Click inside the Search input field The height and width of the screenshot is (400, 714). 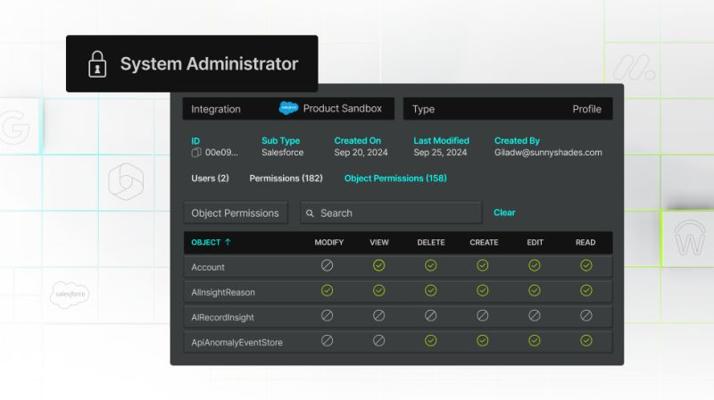(395, 213)
